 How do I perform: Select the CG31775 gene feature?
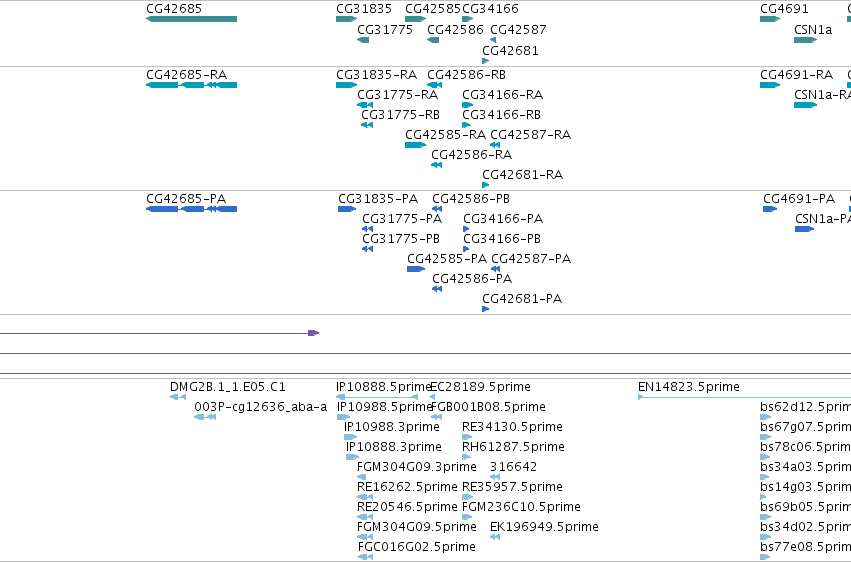click(363, 40)
